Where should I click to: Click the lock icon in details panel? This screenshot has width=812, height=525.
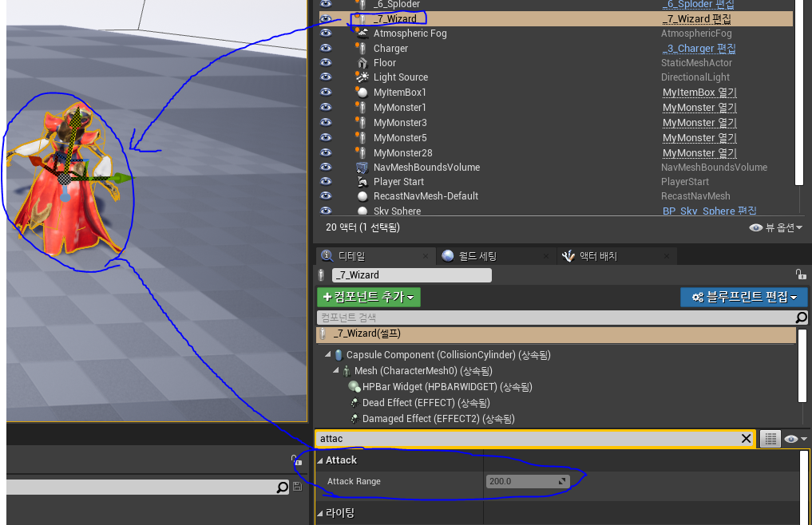[801, 274]
